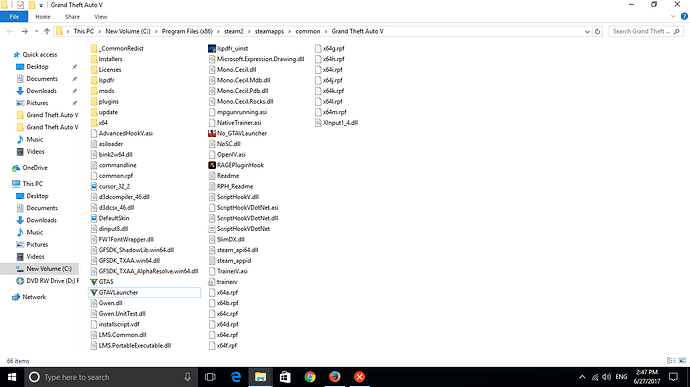Open the Action Center notifications

tap(673, 377)
